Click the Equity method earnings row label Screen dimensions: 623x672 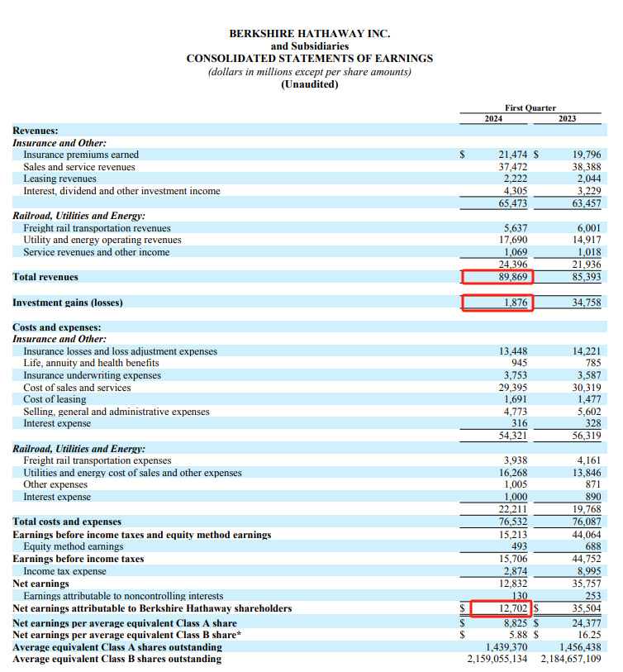click(x=73, y=546)
